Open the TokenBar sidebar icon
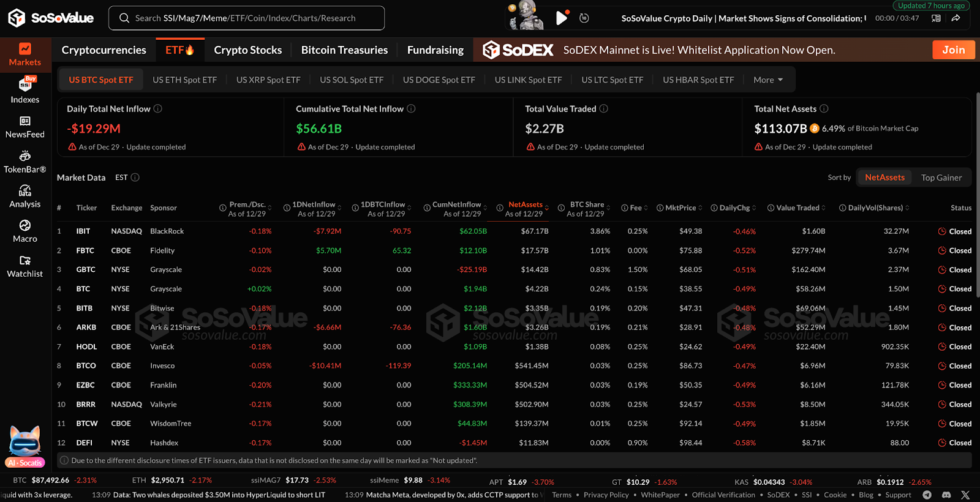The height and width of the screenshot is (502, 980). tap(25, 156)
